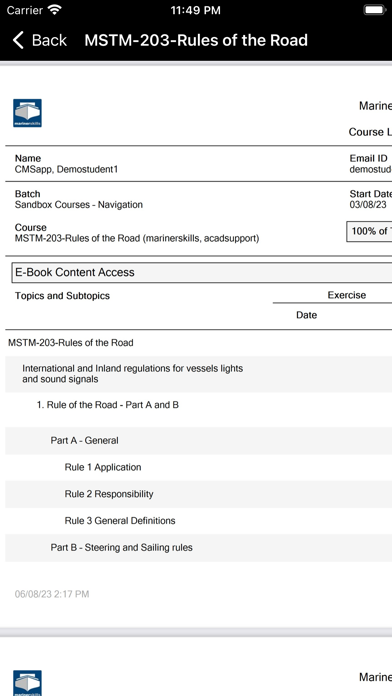Screen dimensions: 392x696
Task: Go back using the Back label
Action: (x=49, y=40)
